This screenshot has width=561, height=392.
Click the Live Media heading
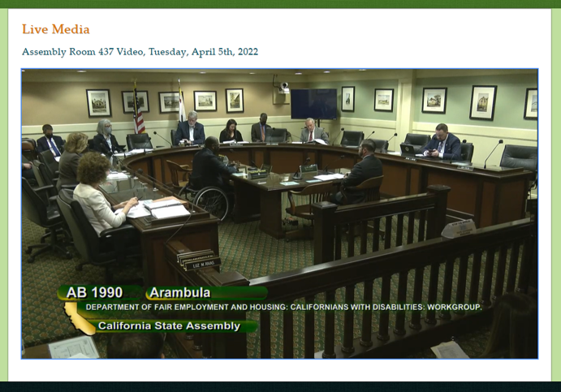[56, 29]
